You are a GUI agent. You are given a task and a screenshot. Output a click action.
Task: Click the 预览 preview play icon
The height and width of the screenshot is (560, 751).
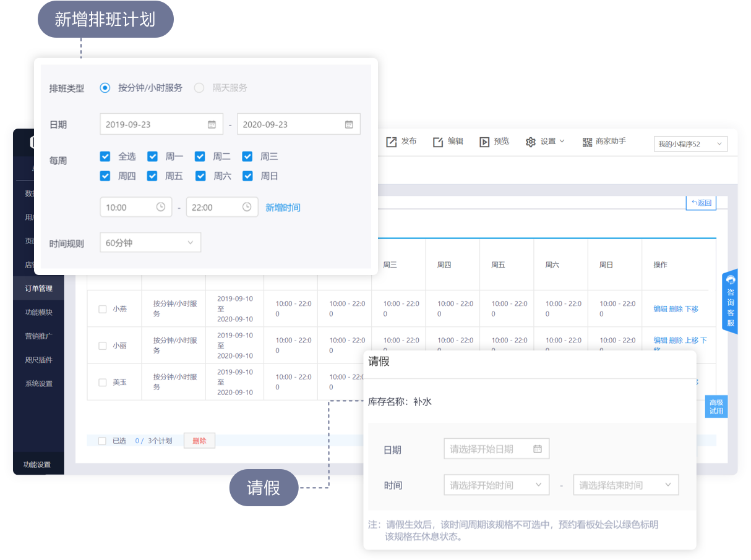484,142
